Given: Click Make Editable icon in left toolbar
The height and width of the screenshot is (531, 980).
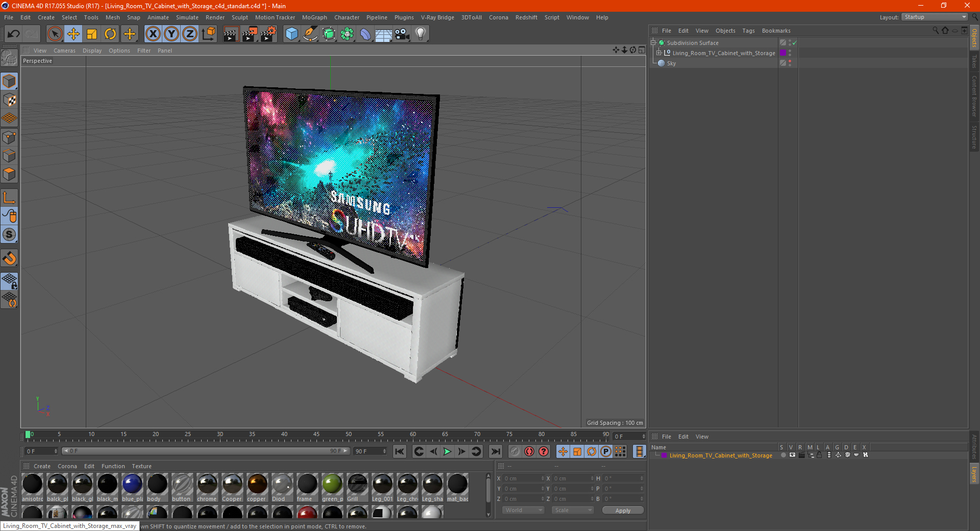Looking at the screenshot, I should (x=9, y=58).
